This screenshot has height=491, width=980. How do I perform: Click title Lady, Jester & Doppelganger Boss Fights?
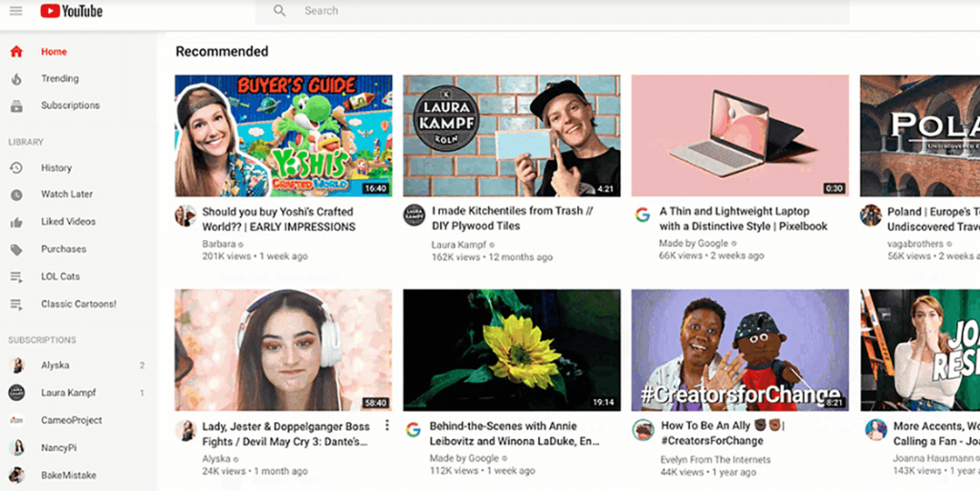coord(285,435)
